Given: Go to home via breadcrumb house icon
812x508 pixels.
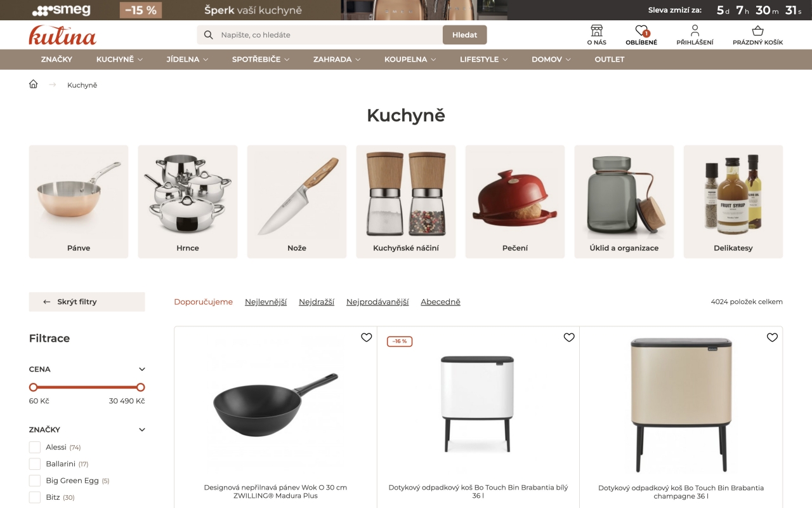Looking at the screenshot, I should coord(34,84).
